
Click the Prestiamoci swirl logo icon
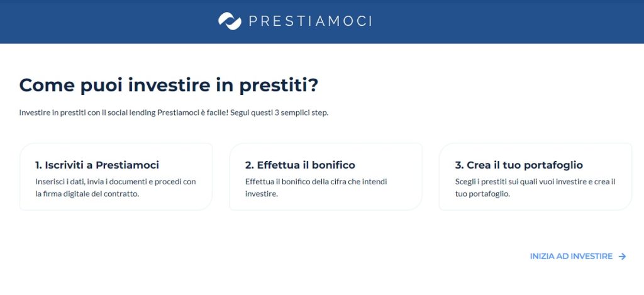pyautogui.click(x=230, y=21)
